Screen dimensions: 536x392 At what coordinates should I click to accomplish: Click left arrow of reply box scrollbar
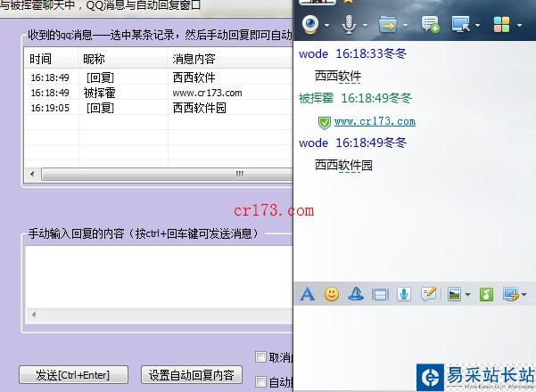coord(33,314)
